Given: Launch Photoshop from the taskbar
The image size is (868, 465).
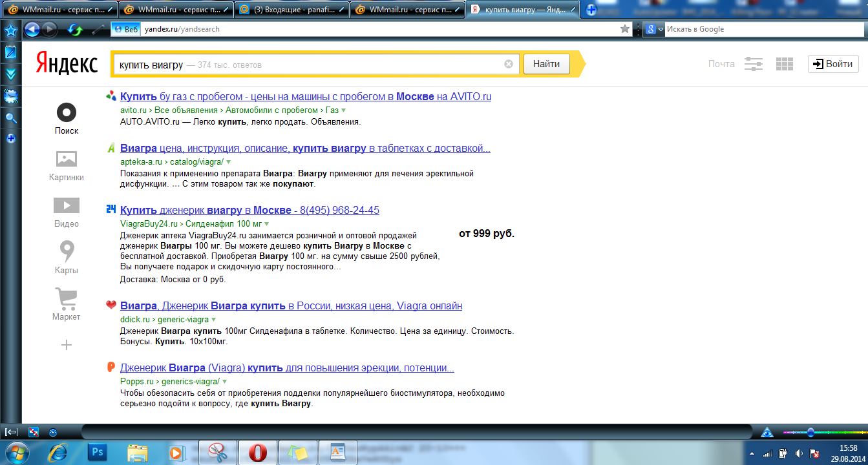Looking at the screenshot, I should [x=98, y=453].
